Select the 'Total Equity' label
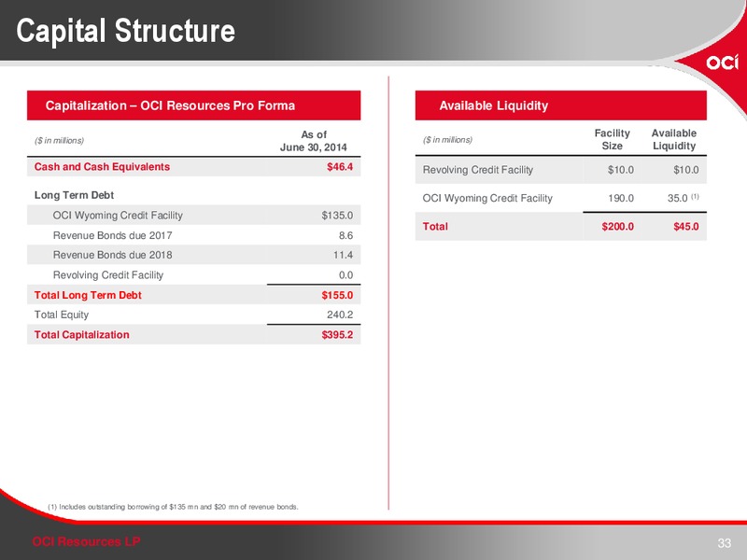The width and height of the screenshot is (747, 560). [x=62, y=315]
